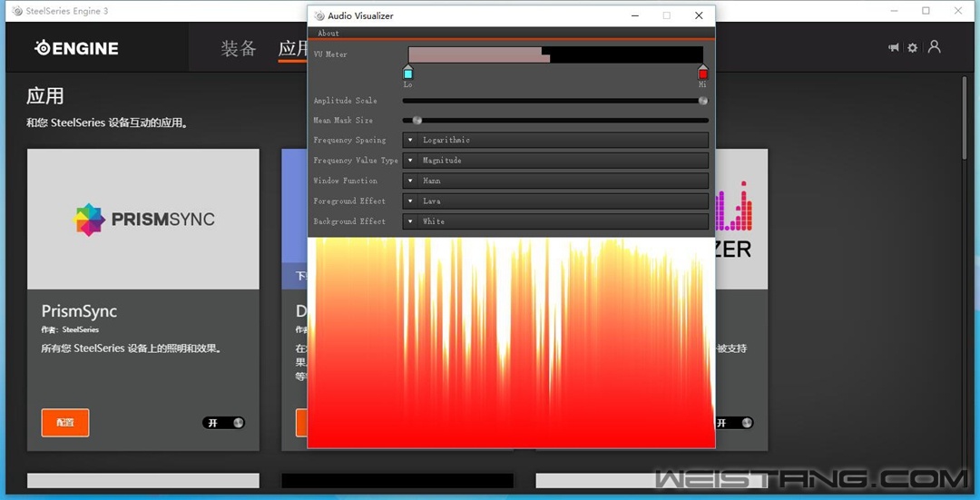Open the Window Function dropdown arrow
This screenshot has height=500, width=980.
[x=410, y=181]
